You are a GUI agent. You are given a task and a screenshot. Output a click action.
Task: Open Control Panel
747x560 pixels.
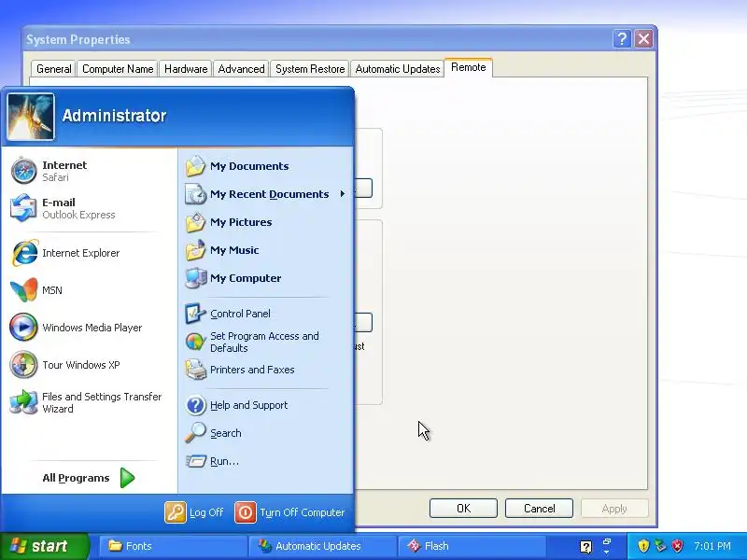(265, 314)
